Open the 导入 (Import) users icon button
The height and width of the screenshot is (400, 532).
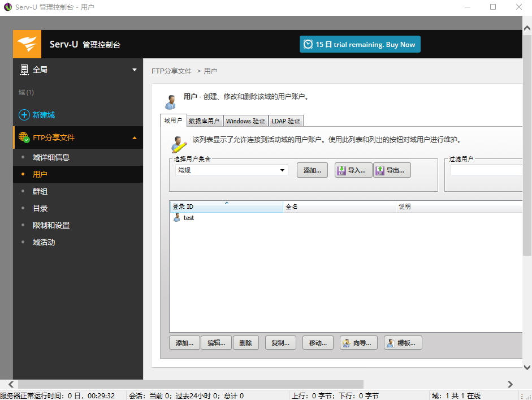tap(353, 170)
